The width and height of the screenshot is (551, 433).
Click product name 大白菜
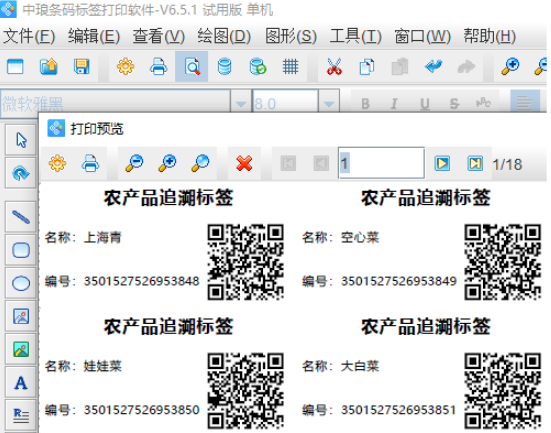coord(360,366)
